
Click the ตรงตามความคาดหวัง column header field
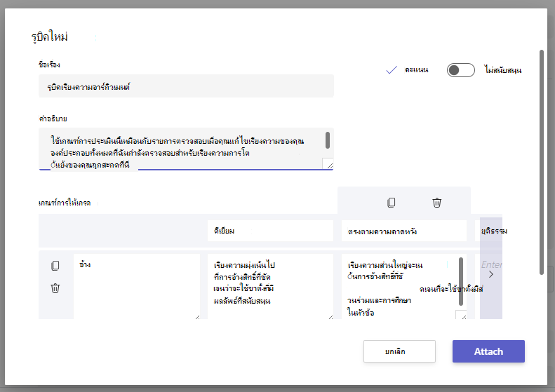click(404, 231)
